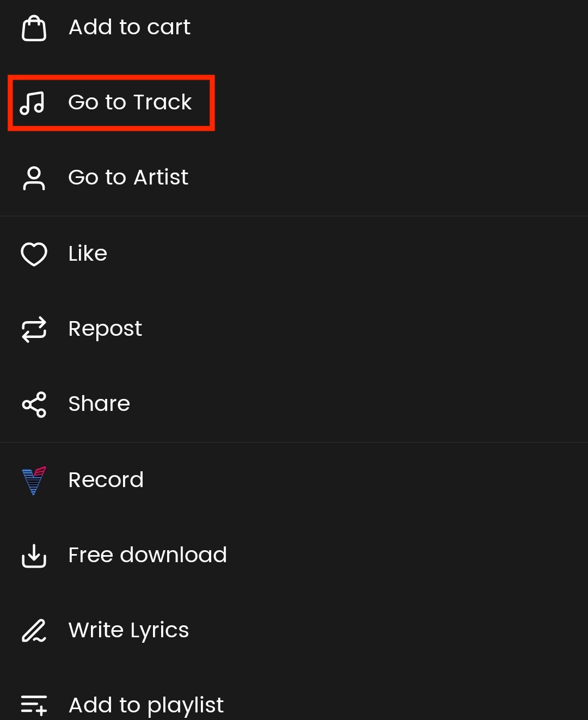Choose the Repost menu item
Viewport: 588px width, 720px height.
coord(105,329)
